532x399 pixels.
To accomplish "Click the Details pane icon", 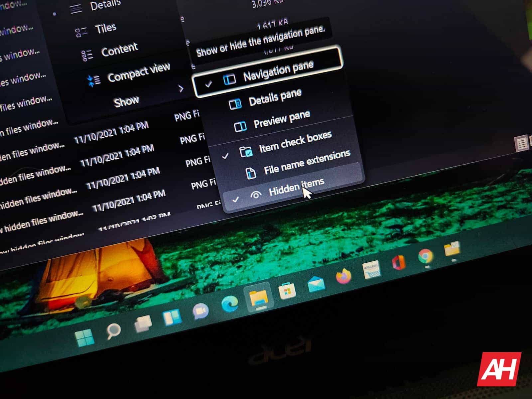I will tap(235, 104).
